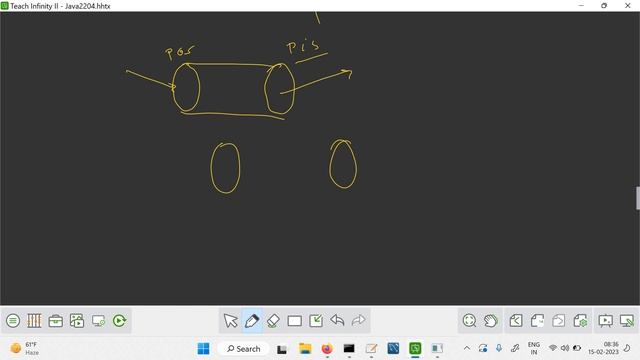Click the desktop mode screen-arrow icon

point(627,321)
